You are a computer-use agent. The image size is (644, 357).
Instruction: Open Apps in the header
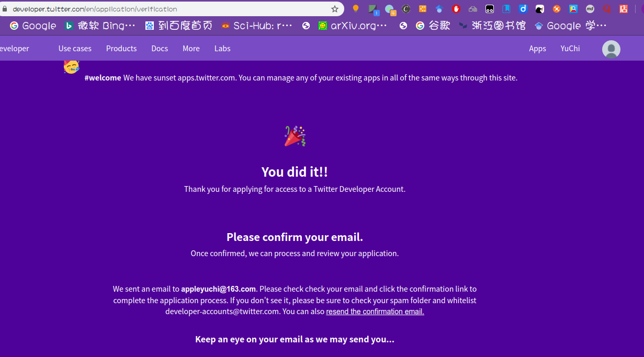pos(537,49)
